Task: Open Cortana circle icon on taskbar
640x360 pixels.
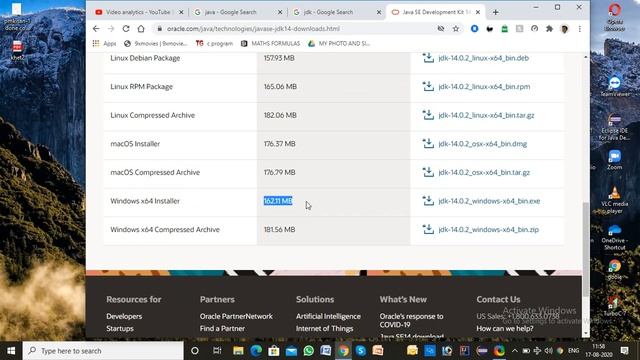Action: pyautogui.click(x=195, y=351)
